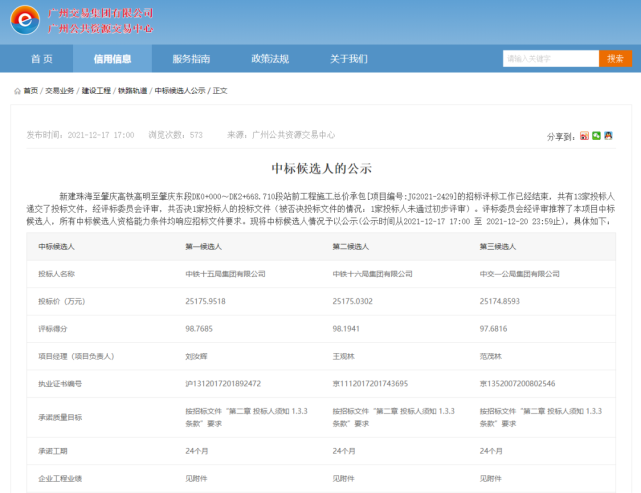Click the Guangzhou trading center logo icon
This screenshot has width=641, height=493.
(x=25, y=20)
